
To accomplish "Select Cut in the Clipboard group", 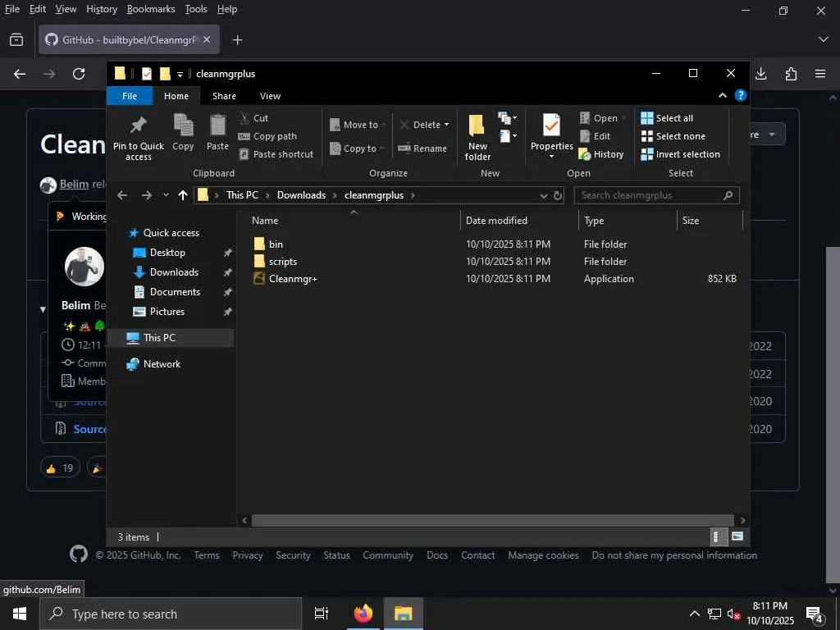I will tap(254, 118).
